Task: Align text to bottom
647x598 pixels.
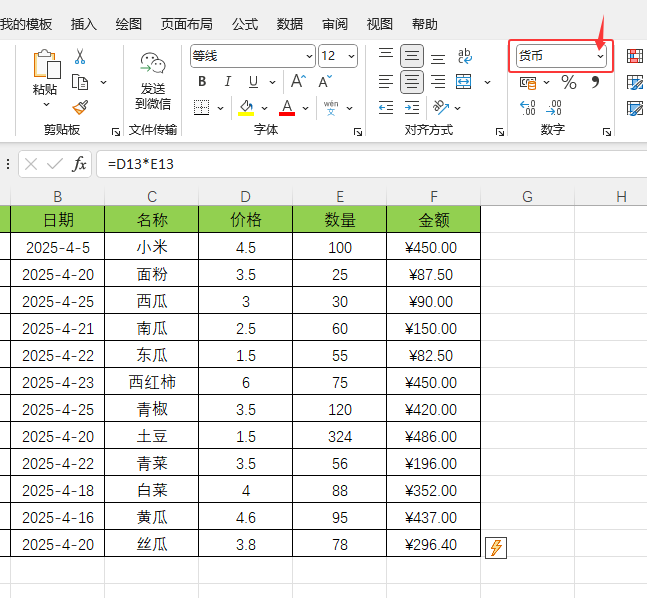Action: 438,57
